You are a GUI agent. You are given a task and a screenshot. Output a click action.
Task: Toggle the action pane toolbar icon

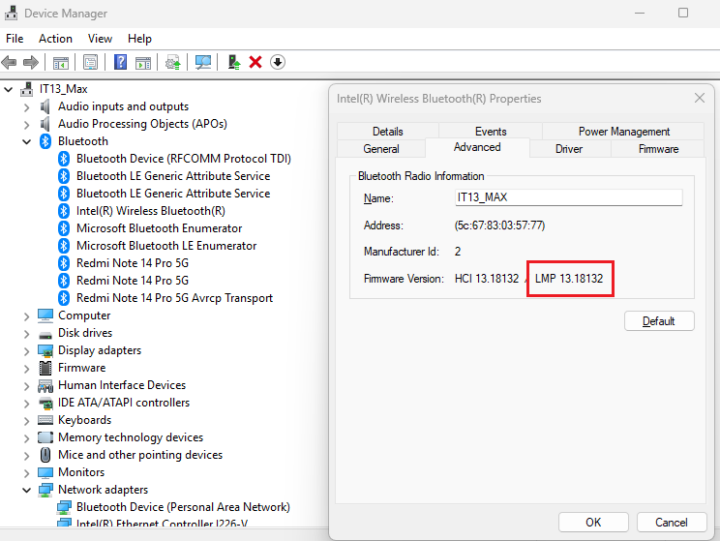point(143,62)
